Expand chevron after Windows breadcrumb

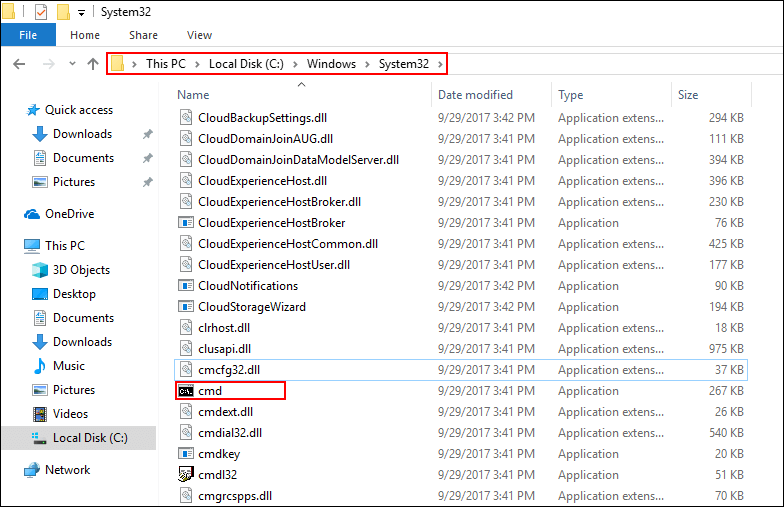[368, 64]
